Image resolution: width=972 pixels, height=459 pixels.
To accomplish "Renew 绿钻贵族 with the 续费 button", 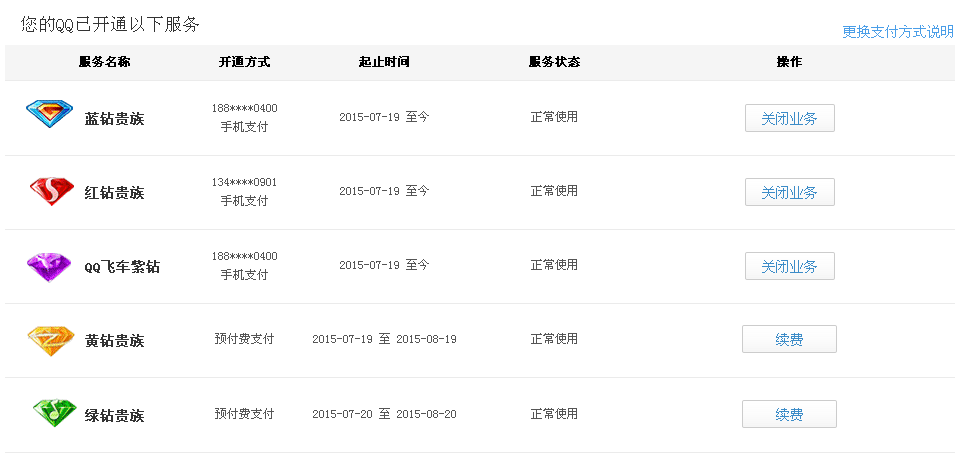I will (x=789, y=414).
